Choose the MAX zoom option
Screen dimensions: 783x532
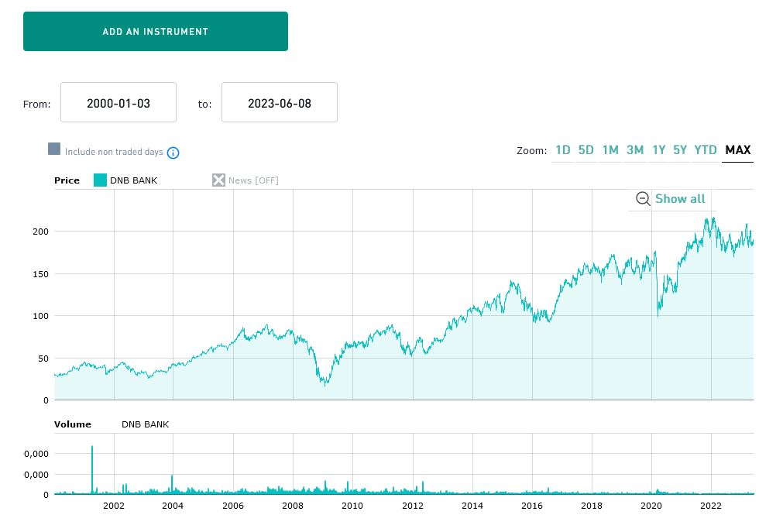click(x=738, y=150)
